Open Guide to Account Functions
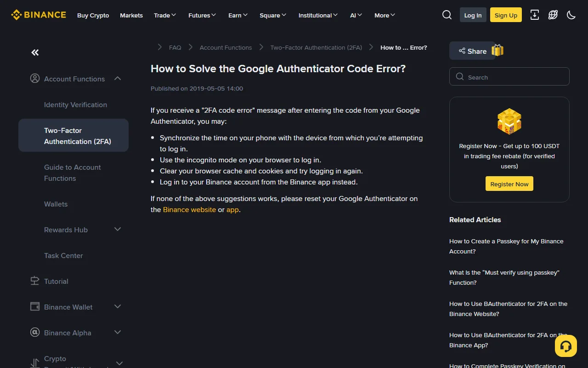Screen dimensions: 588x368 pyautogui.click(x=73, y=172)
